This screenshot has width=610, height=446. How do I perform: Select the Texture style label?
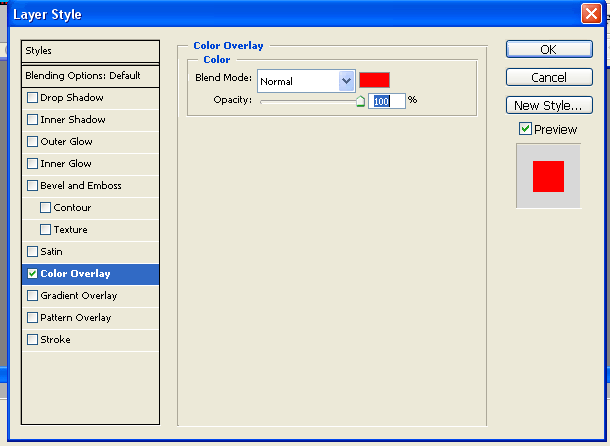[x=70, y=230]
